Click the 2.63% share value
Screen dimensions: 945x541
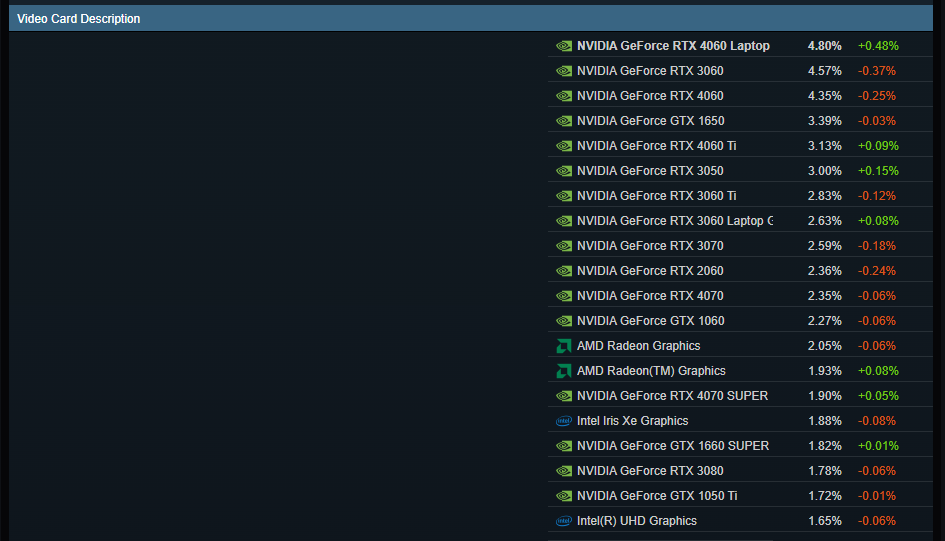point(824,221)
